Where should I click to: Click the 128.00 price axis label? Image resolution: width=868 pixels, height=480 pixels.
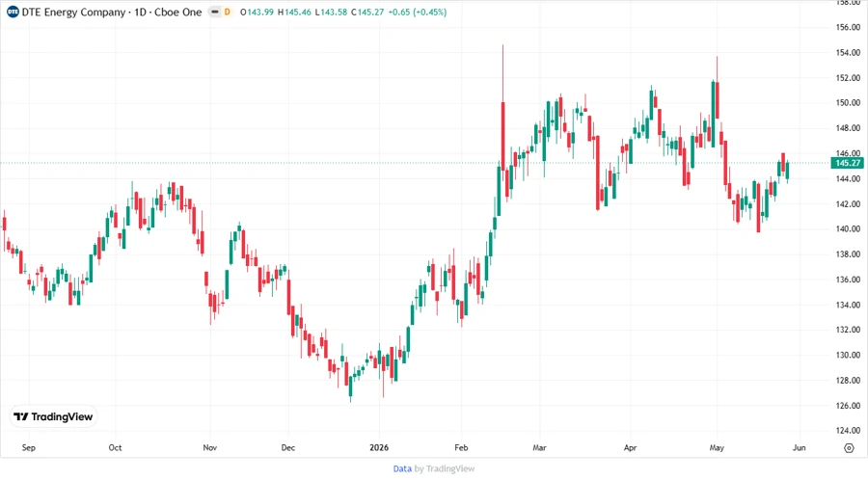point(848,381)
